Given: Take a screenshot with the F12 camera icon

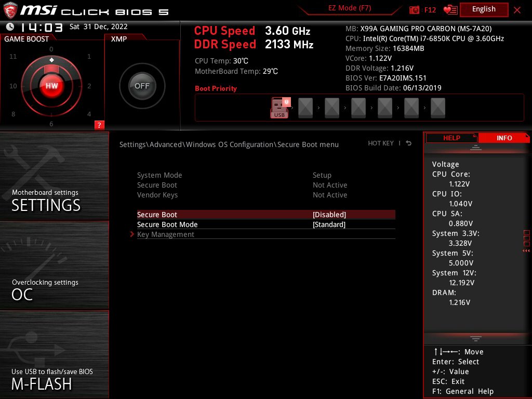Looking at the screenshot, I should tap(414, 10).
